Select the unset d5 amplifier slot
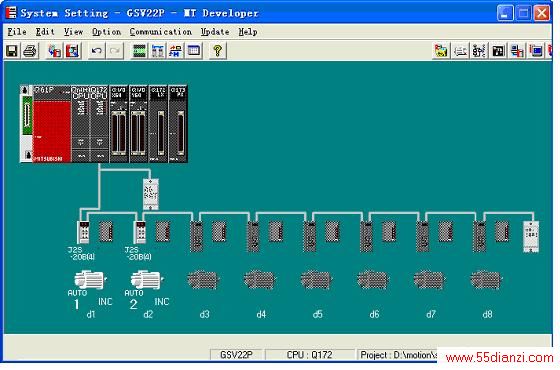This screenshot has height=370, width=560. (x=309, y=236)
